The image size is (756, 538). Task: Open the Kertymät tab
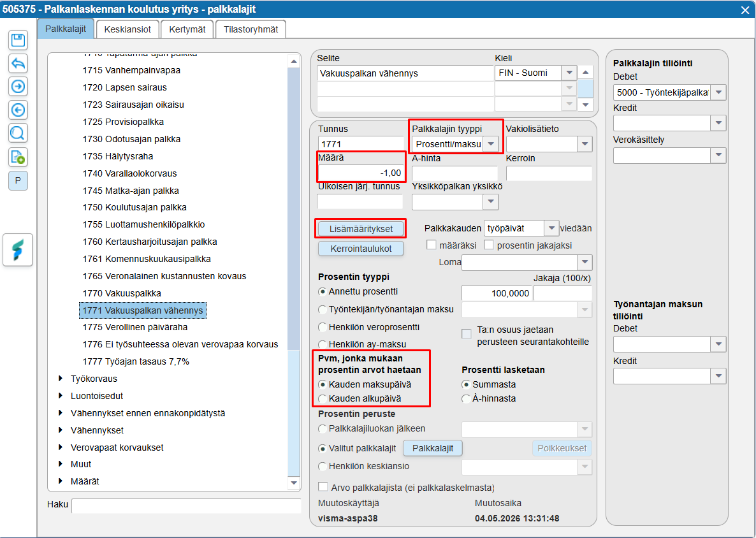(x=187, y=29)
